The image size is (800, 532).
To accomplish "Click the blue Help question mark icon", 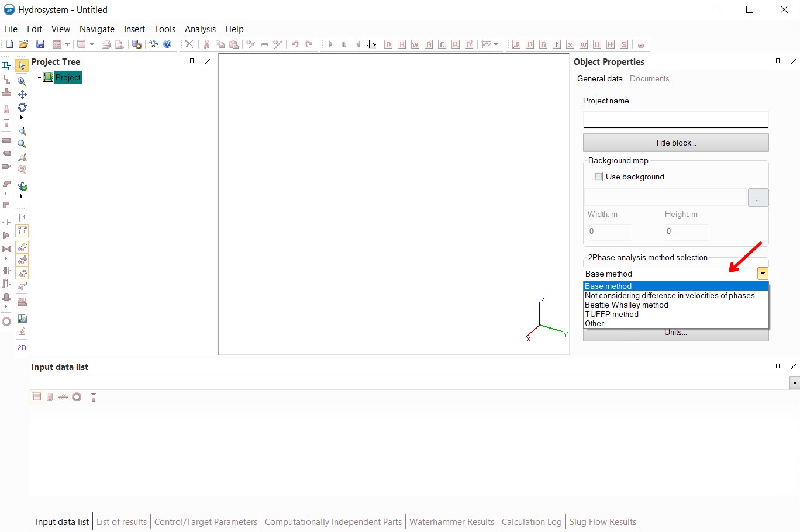I will pyautogui.click(x=168, y=44).
